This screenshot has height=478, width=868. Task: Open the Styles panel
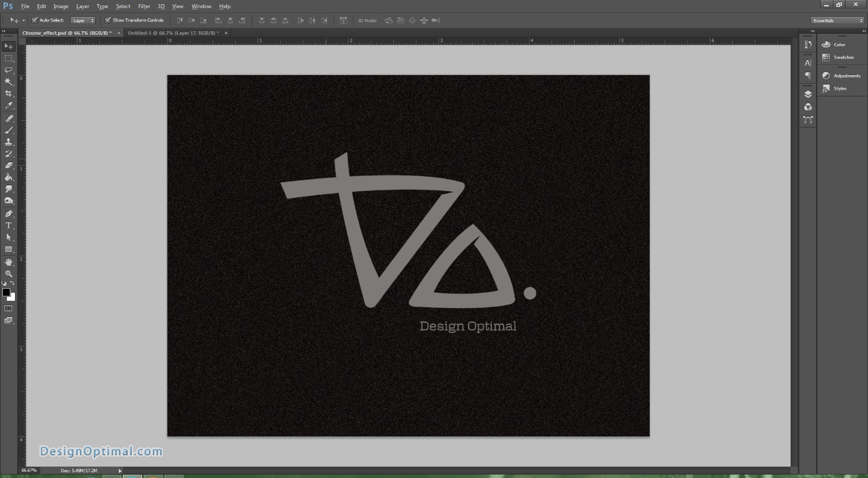pos(839,88)
